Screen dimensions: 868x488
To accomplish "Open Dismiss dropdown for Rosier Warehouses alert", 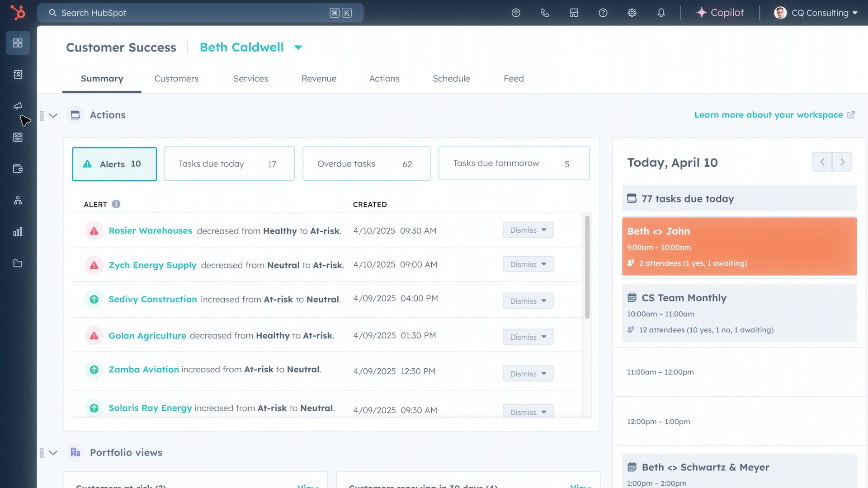I will pos(528,230).
